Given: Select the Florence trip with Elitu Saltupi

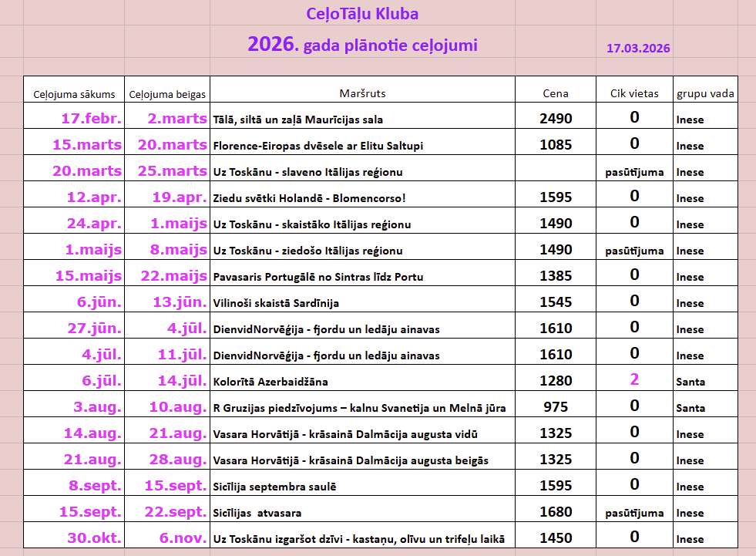Looking at the screenshot, I should (x=318, y=146).
